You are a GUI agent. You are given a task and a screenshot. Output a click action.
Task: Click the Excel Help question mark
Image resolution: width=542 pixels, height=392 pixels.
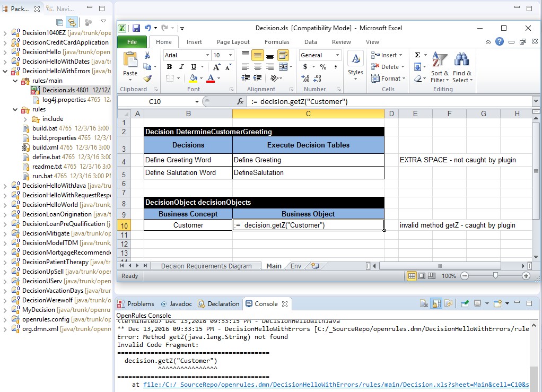pos(500,41)
